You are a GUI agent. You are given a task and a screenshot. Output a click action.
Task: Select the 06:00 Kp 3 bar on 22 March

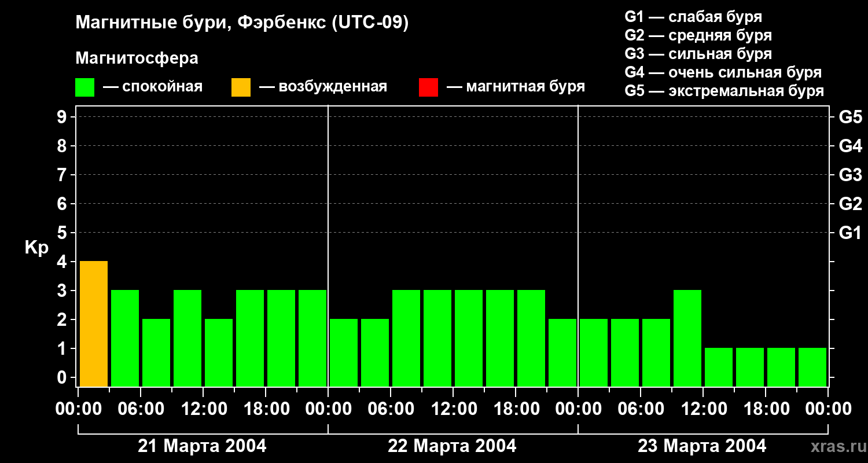pyautogui.click(x=406, y=339)
